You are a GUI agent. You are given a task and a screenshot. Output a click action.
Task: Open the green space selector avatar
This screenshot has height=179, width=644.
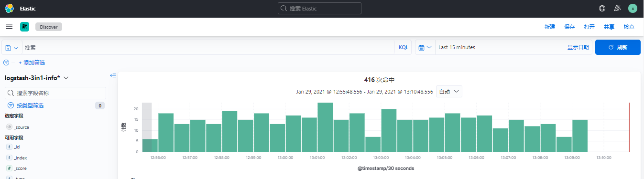tap(24, 27)
